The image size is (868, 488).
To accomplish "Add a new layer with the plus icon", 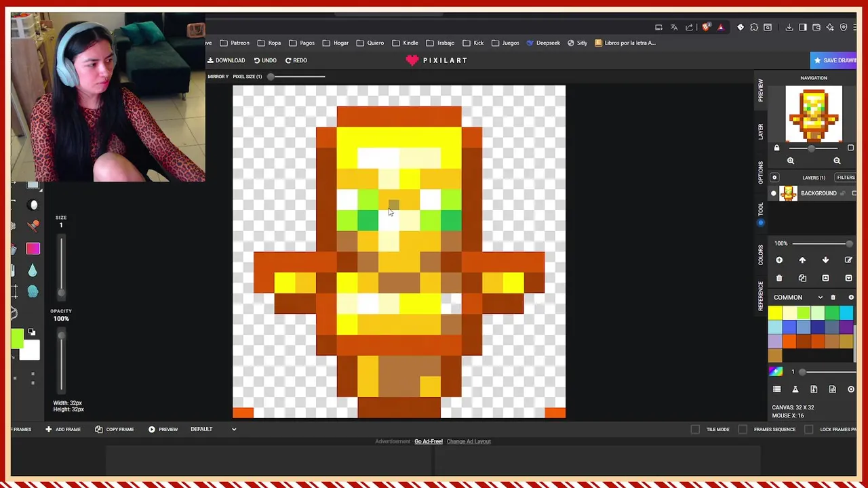I will tap(779, 260).
